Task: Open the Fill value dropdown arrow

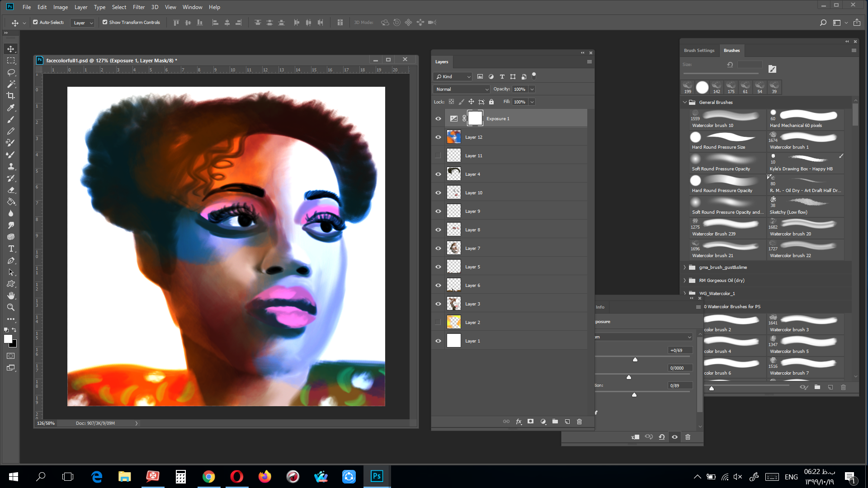Action: [532, 102]
